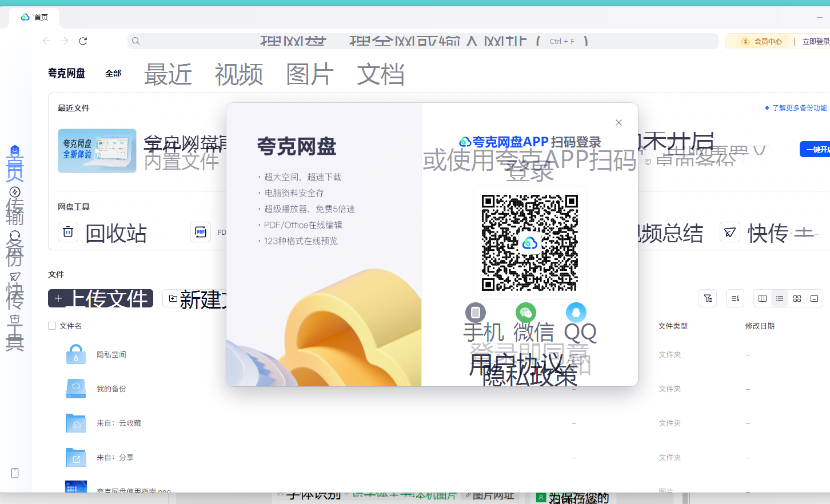Switch to list view icon
Viewport: 830px width, 504px height.
(780, 298)
